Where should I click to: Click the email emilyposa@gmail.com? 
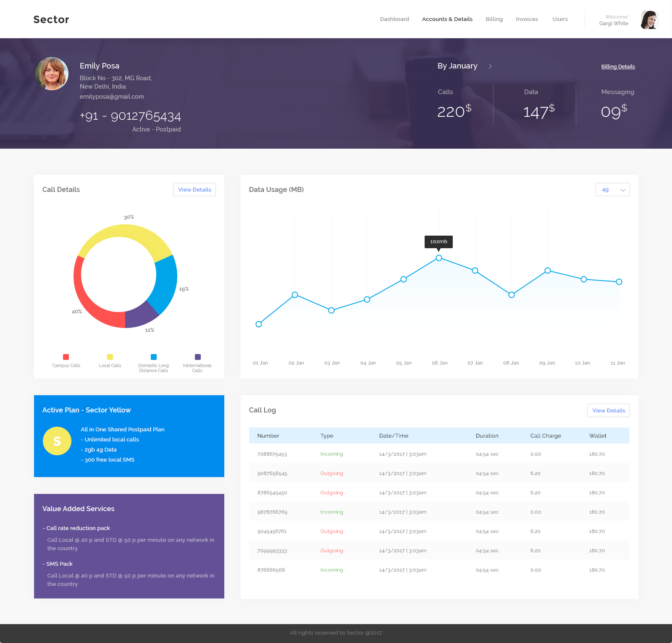point(112,97)
